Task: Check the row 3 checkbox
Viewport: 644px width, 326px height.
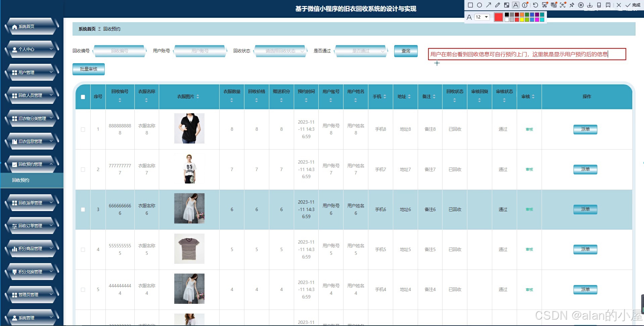Action: (x=83, y=210)
